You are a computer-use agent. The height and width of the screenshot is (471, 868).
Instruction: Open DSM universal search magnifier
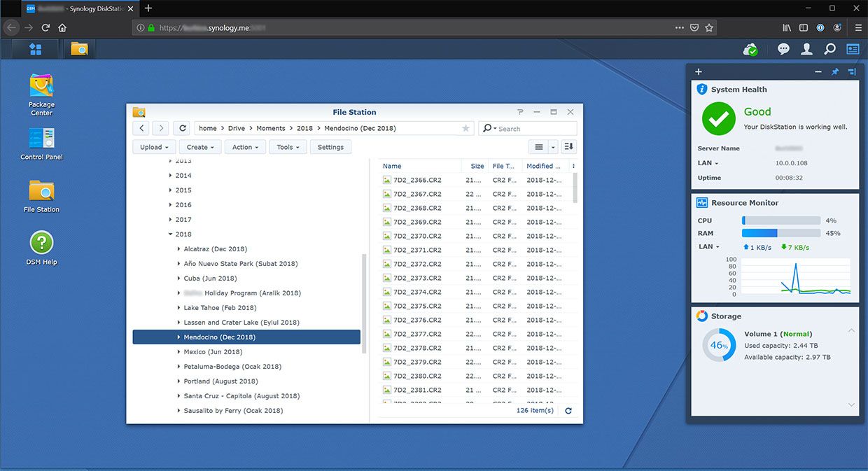coord(829,49)
